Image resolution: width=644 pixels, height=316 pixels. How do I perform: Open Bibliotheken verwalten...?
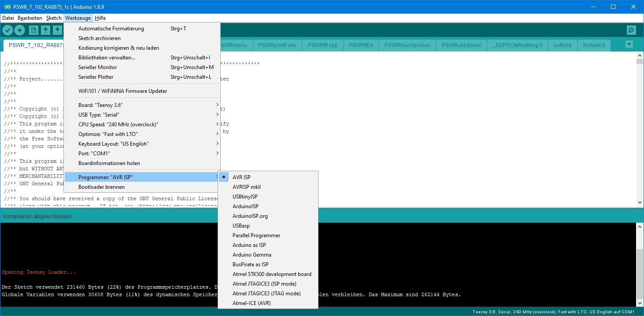(x=142, y=58)
